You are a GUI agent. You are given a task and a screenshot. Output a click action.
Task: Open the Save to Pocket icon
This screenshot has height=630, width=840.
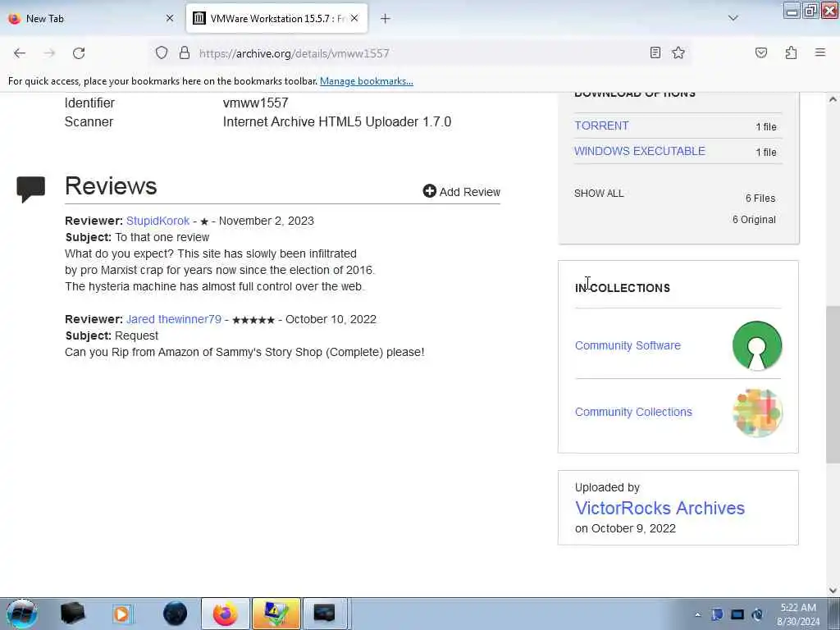760,52
